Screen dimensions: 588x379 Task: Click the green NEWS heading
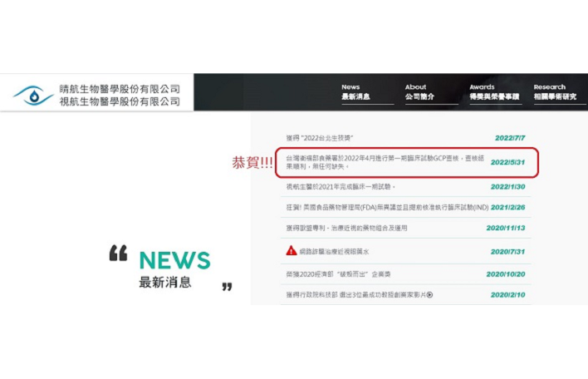(x=174, y=260)
